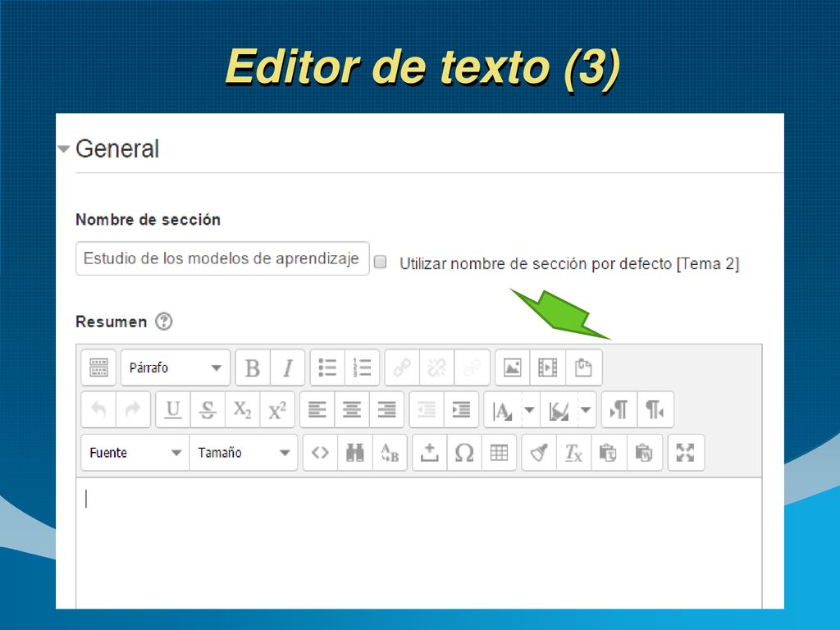Toggle underline formatting
Screen dimensions: 840x630
pos(173,410)
